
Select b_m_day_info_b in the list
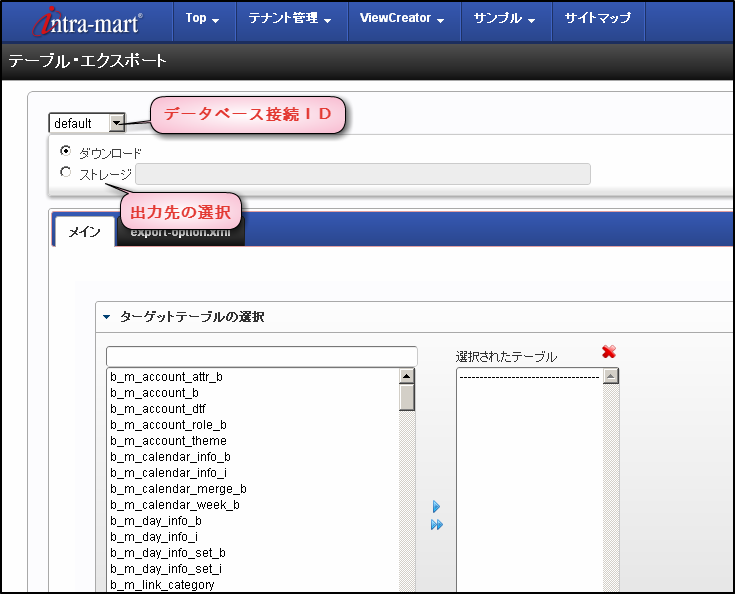[x=253, y=521]
